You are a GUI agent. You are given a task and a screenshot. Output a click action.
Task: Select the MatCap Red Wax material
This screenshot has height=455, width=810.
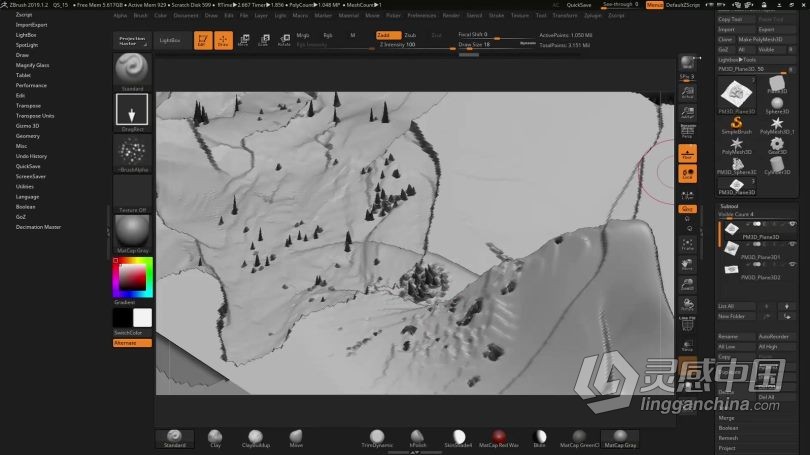[499, 438]
